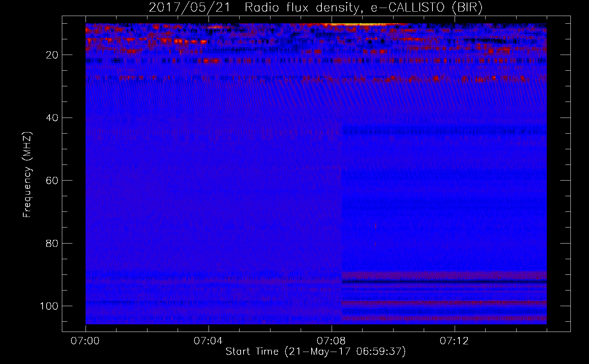Click the 40 MHz frequency tick label
Viewport: 589px width, 364px height.
(x=52, y=118)
